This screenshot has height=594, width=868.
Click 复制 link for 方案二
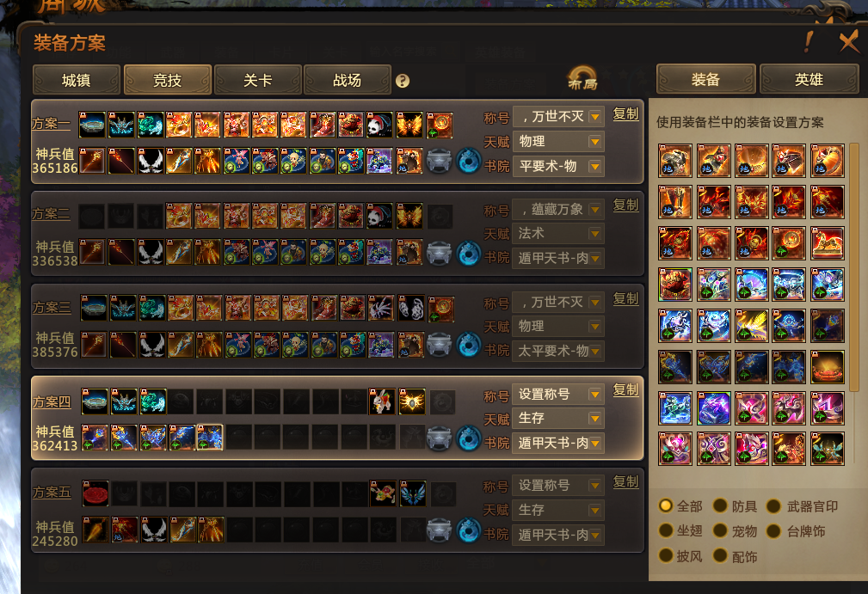626,205
